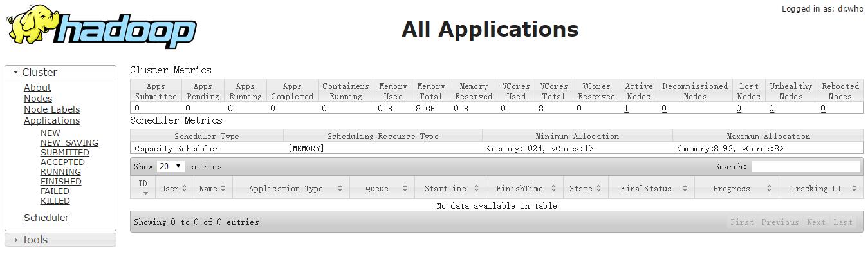Click the All Applications page heading
This screenshot has width=868, height=257.
coord(490,29)
